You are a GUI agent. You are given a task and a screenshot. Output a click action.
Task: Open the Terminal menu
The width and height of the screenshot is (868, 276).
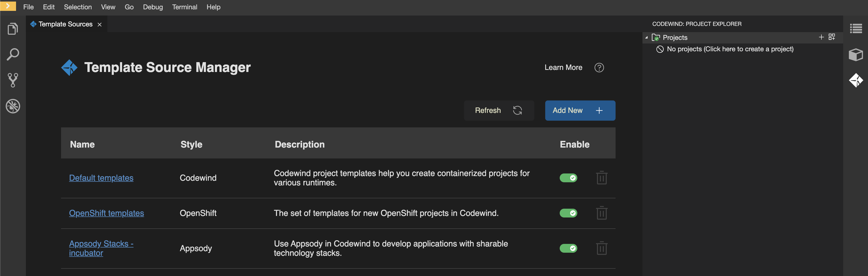[x=185, y=7]
